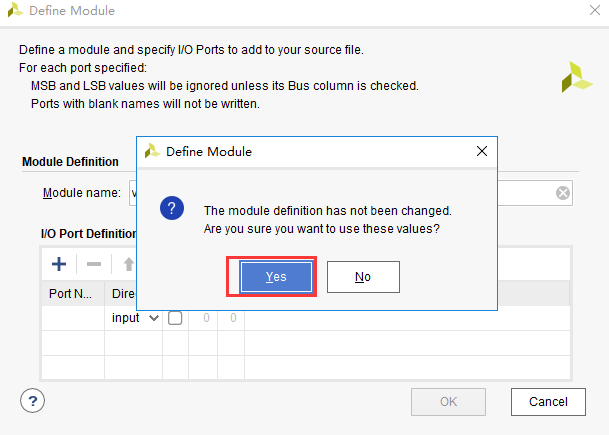
Task: Close the Define Module confirmation popup
Action: point(482,152)
